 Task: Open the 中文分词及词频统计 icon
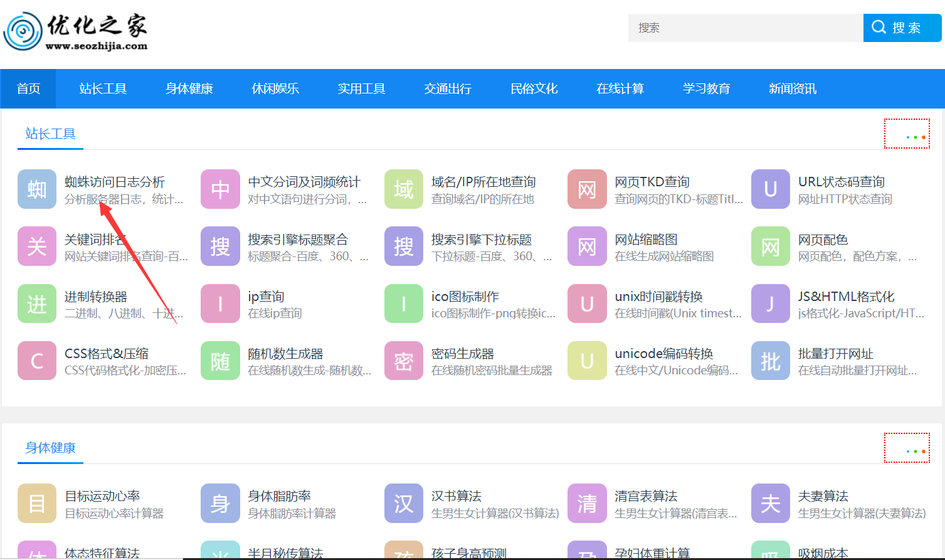pyautogui.click(x=220, y=189)
